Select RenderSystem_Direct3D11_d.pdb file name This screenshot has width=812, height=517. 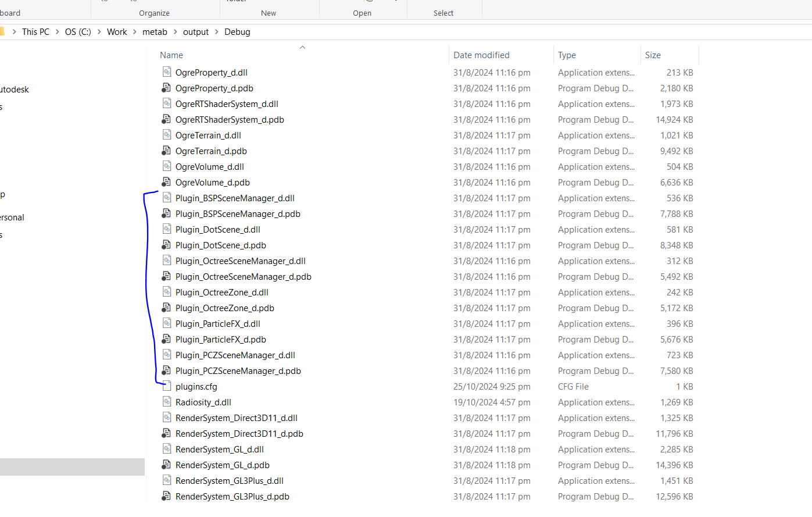click(x=239, y=434)
